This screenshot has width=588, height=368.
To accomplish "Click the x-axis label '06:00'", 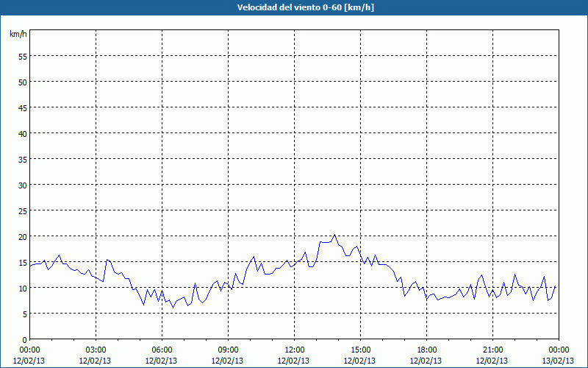I will [x=162, y=350].
